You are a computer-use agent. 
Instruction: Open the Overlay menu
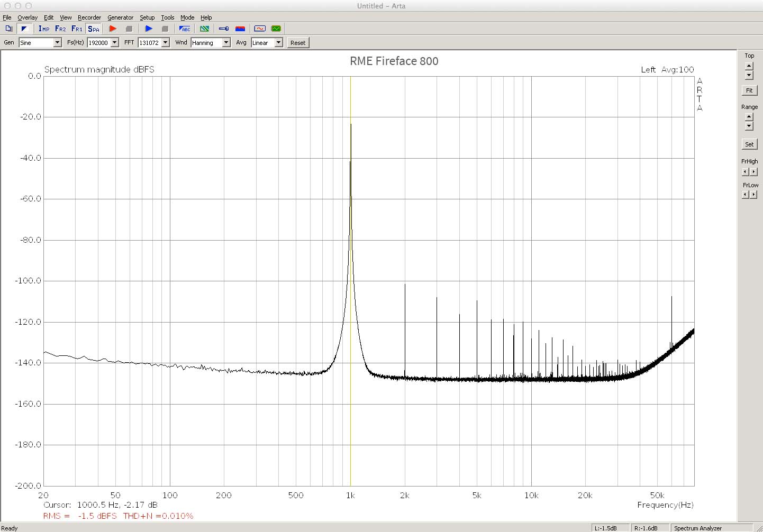(28, 17)
